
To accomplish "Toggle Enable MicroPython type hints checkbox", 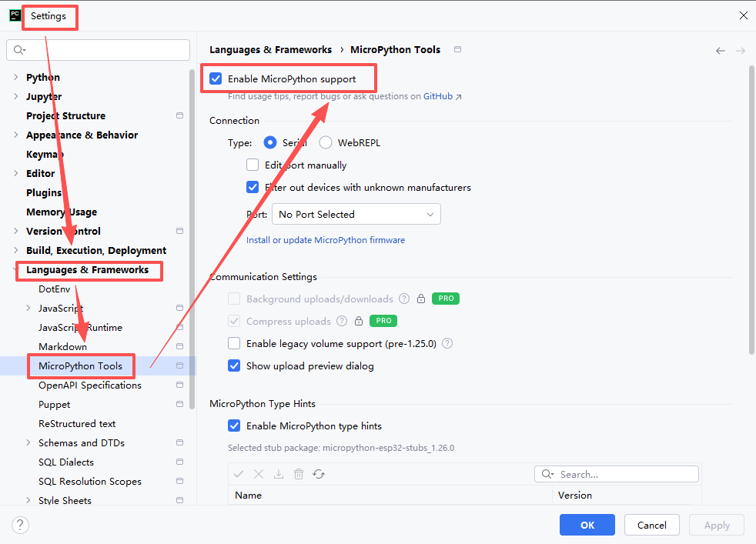I will point(234,426).
